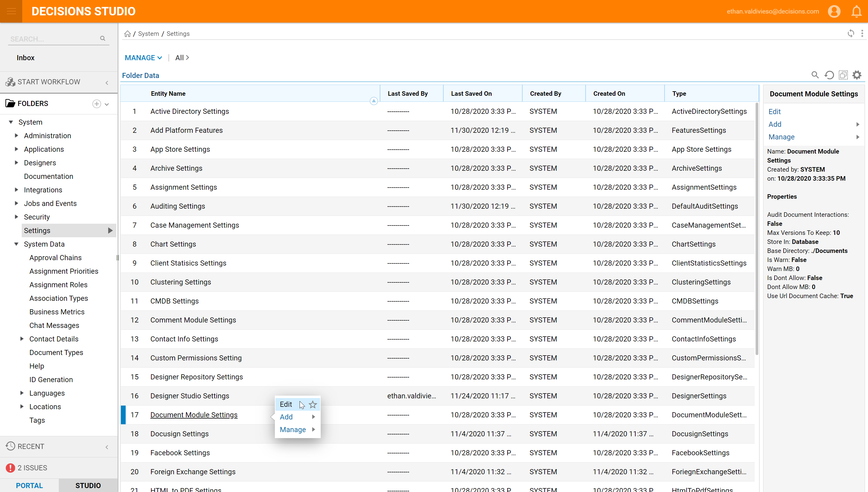This screenshot has height=492, width=868.
Task: Open System in the breadcrumb
Action: click(x=149, y=34)
